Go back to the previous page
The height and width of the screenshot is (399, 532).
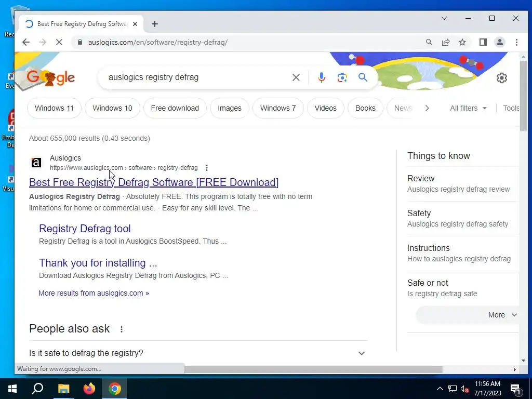click(x=26, y=42)
